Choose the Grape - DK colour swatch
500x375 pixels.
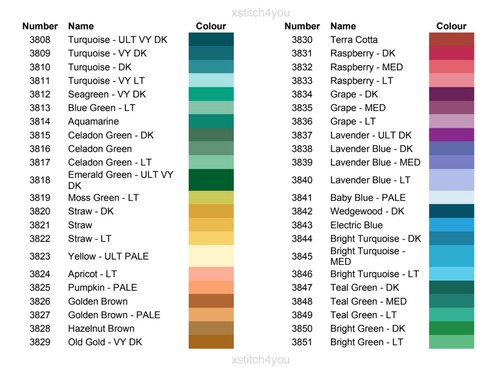(x=451, y=94)
